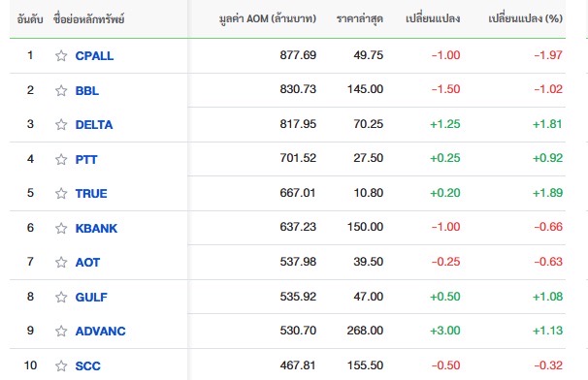Select the star icon beside SCC
This screenshot has width=588, height=380.
[61, 365]
